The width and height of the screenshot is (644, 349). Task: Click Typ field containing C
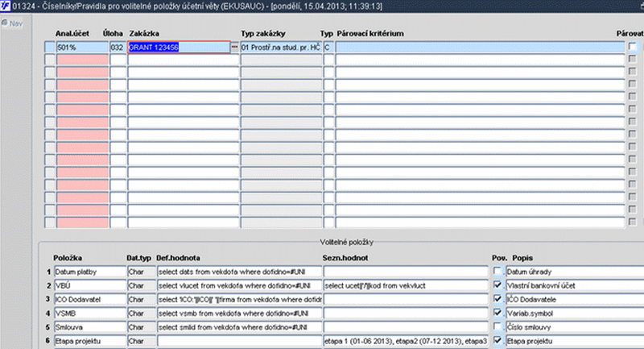click(x=328, y=48)
